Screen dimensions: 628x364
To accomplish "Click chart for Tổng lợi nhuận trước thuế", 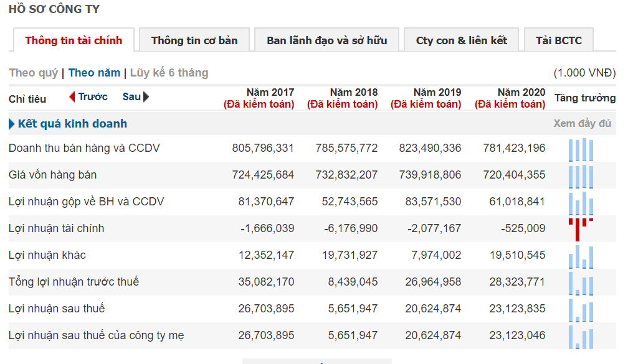I will point(581,282).
